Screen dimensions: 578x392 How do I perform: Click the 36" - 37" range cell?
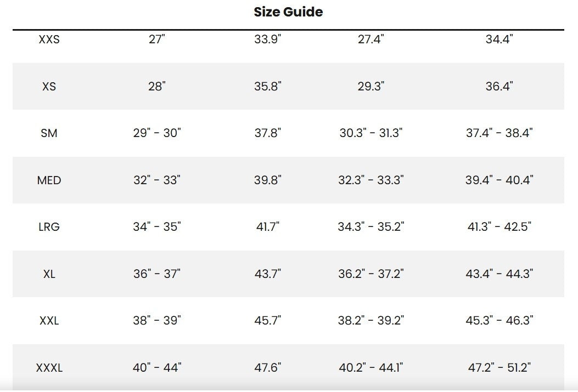pyautogui.click(x=157, y=274)
